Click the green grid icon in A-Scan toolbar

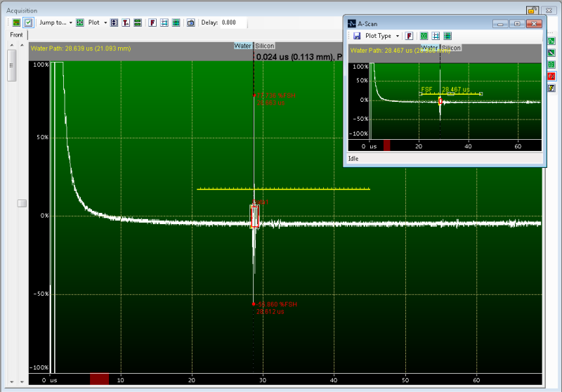coord(447,36)
